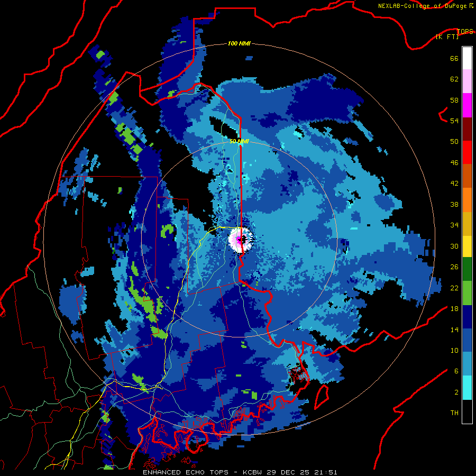Pick the cyan legend color swatch
This screenshot has height=476, width=476.
[x=467, y=388]
